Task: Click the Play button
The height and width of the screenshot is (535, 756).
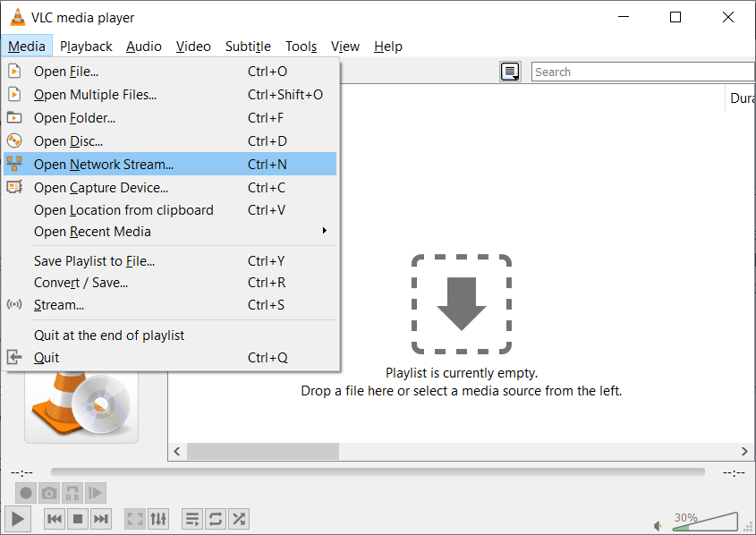Action: click(18, 519)
